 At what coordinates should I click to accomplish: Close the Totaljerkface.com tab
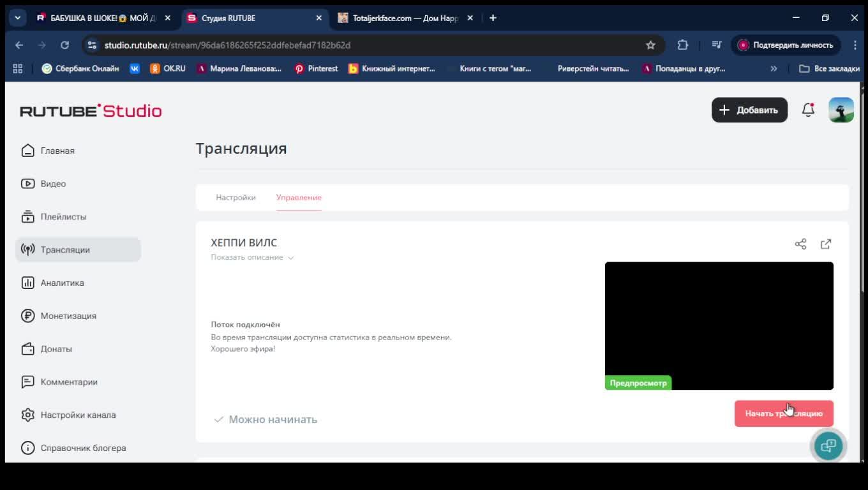[x=470, y=18]
